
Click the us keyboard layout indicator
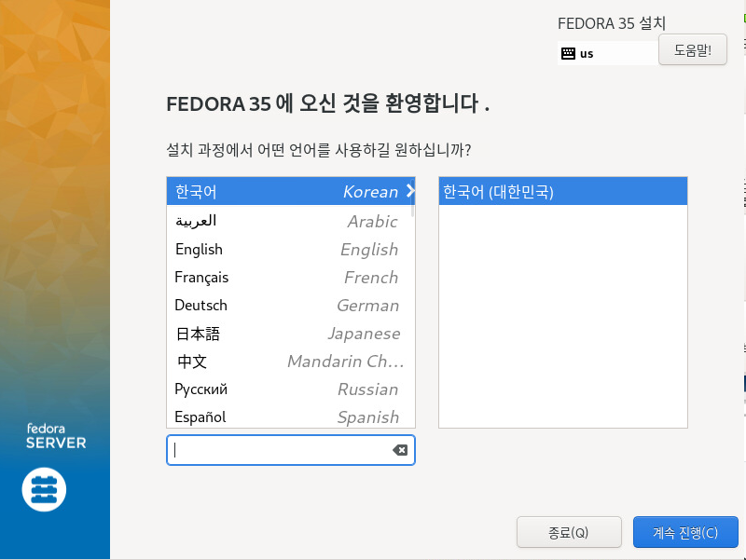coord(587,54)
